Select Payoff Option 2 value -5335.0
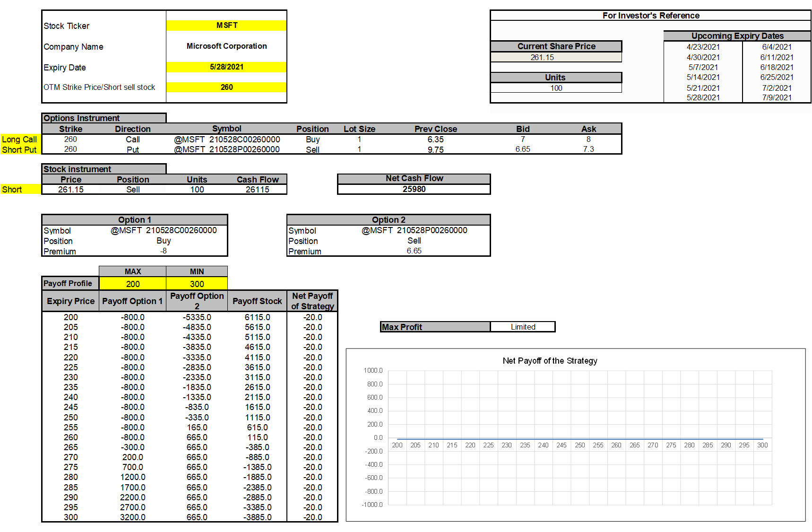 point(197,317)
